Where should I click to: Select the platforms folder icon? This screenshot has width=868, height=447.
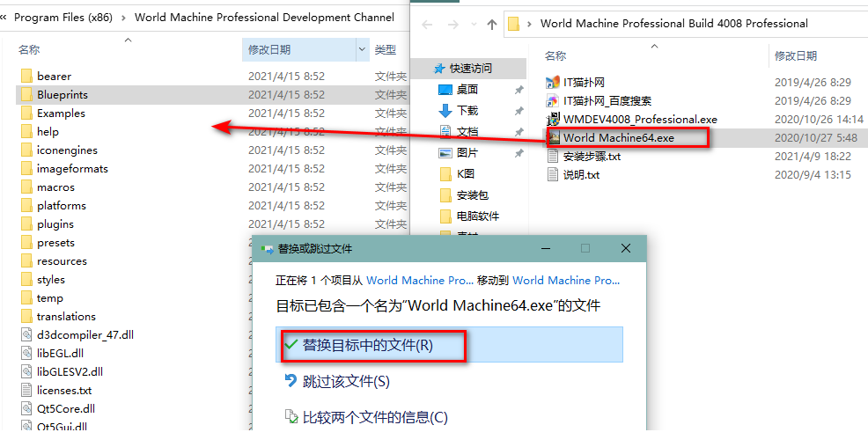click(x=26, y=205)
